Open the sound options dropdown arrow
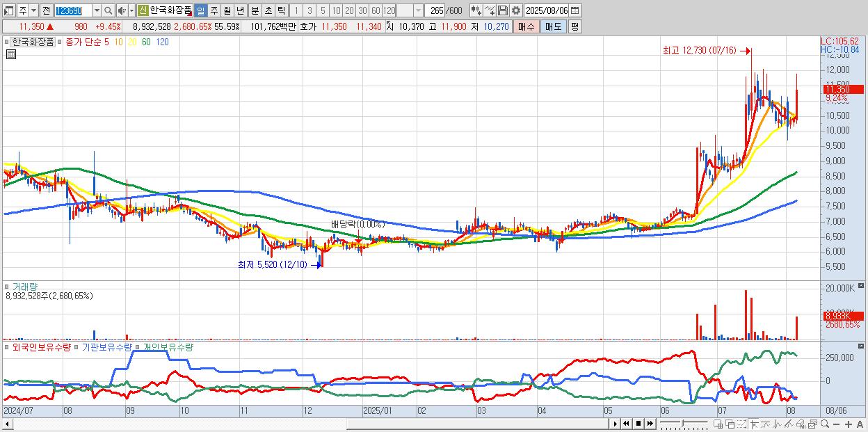This screenshot has height=432, width=868. [131, 10]
